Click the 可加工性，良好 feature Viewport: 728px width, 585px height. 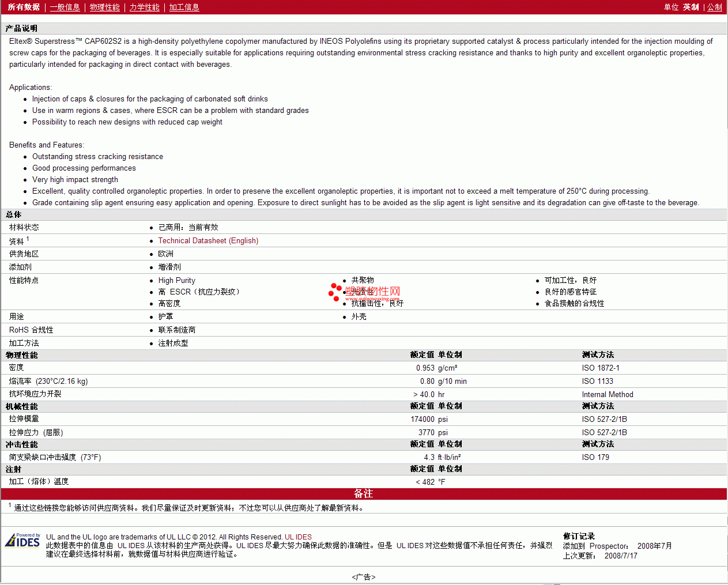(x=571, y=280)
